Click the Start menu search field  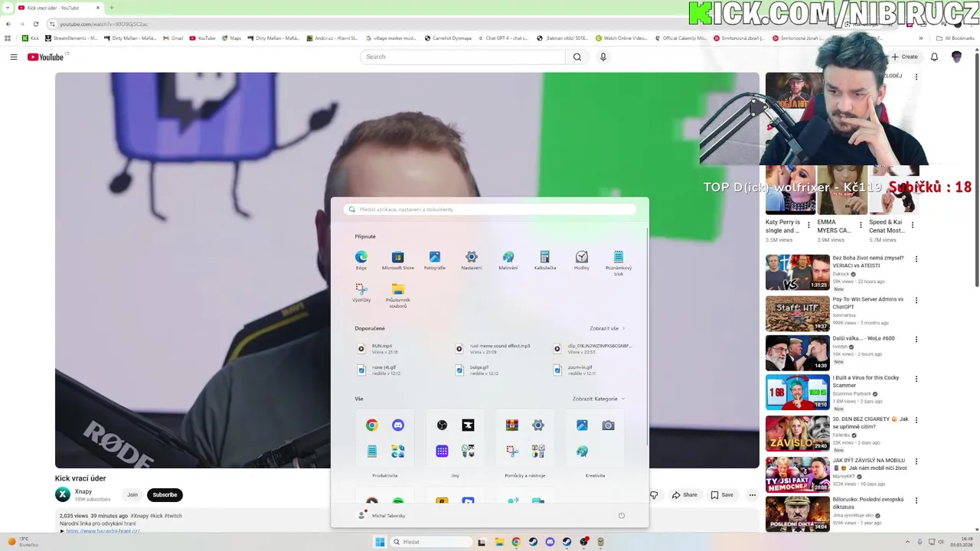[490, 209]
